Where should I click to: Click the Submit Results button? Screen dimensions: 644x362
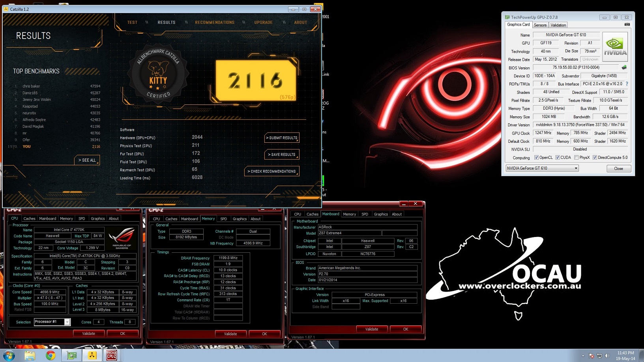282,138
